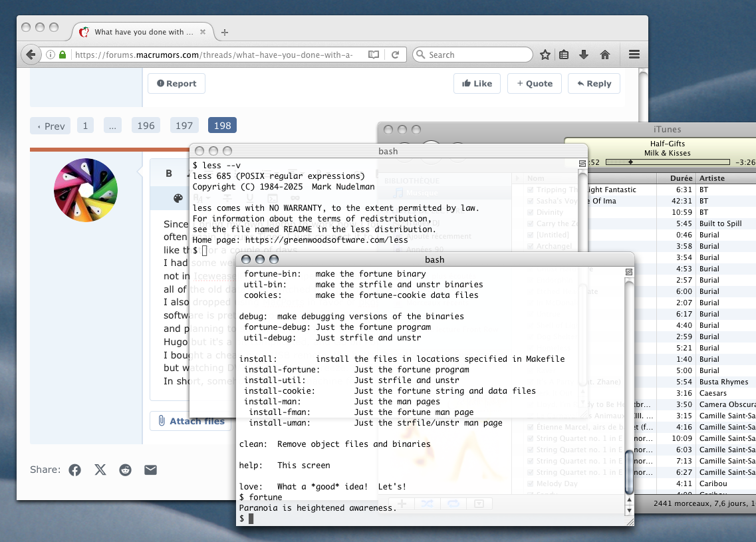
Task: Go back with the browser Back arrow
Action: coord(31,55)
